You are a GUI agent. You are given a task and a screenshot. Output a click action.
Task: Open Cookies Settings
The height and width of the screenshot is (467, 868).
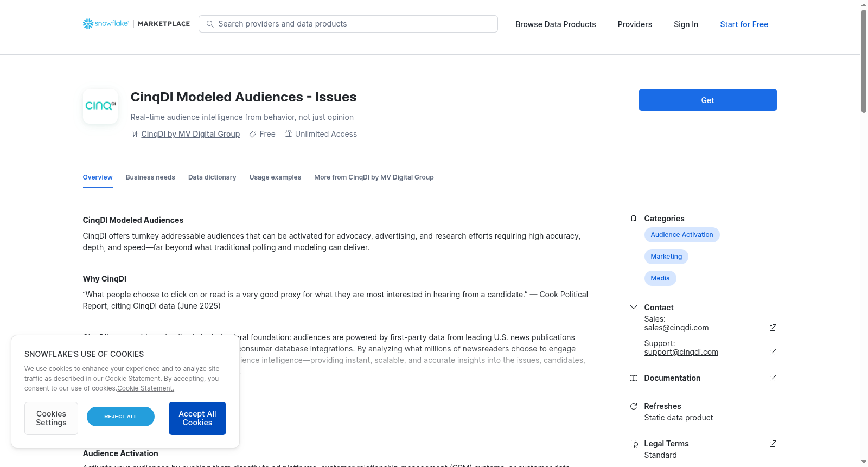51,418
